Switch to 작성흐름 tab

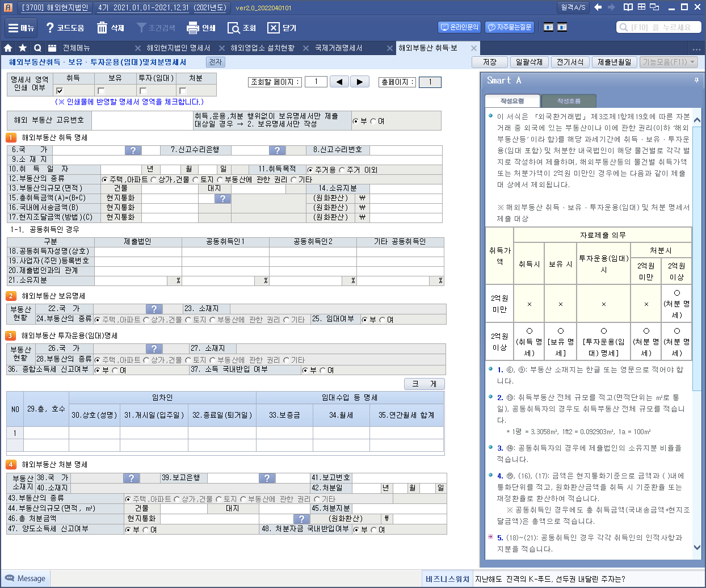[x=568, y=101]
